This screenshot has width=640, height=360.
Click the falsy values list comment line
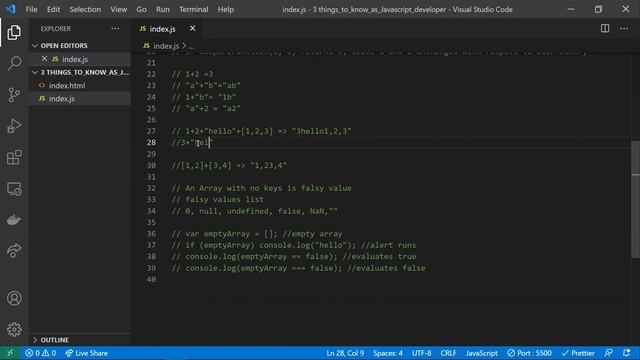pyautogui.click(x=218, y=199)
